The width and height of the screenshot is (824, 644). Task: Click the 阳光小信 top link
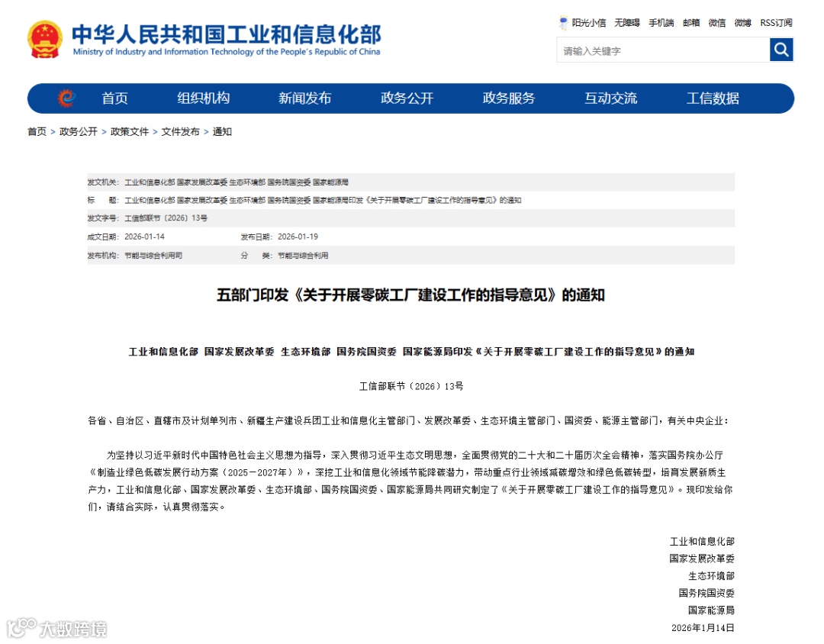(588, 23)
